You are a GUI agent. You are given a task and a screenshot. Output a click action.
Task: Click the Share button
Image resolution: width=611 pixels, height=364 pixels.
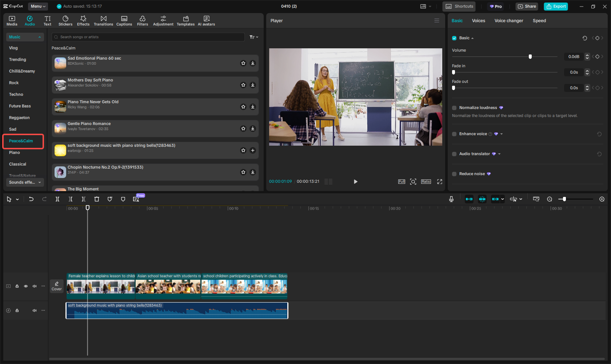point(527,6)
